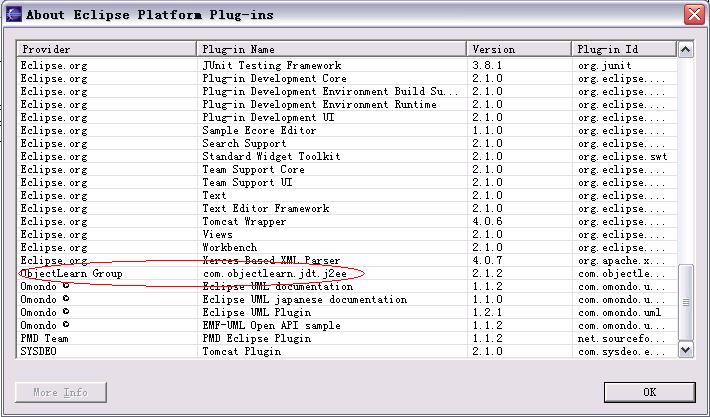Close the About Eclipse Platform Plug-ins dialog
710x417 pixels.
point(694,14)
